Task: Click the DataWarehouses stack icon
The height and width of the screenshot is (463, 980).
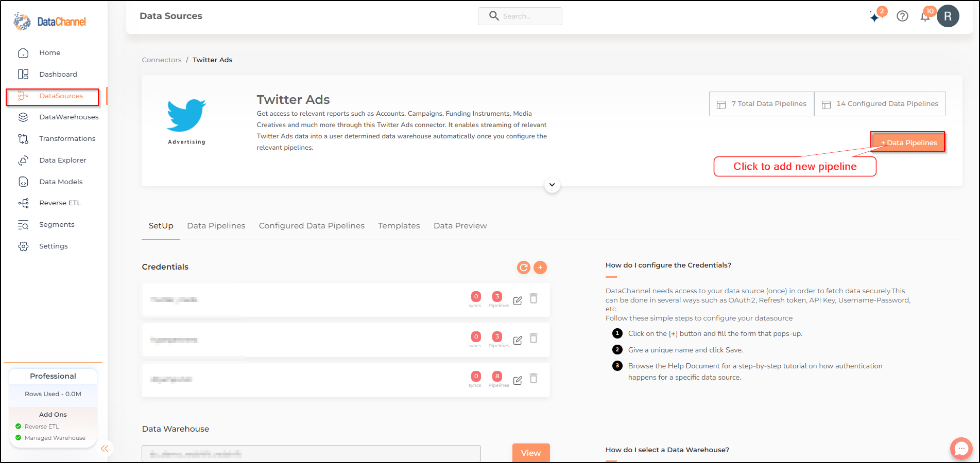Action: coord(23,117)
